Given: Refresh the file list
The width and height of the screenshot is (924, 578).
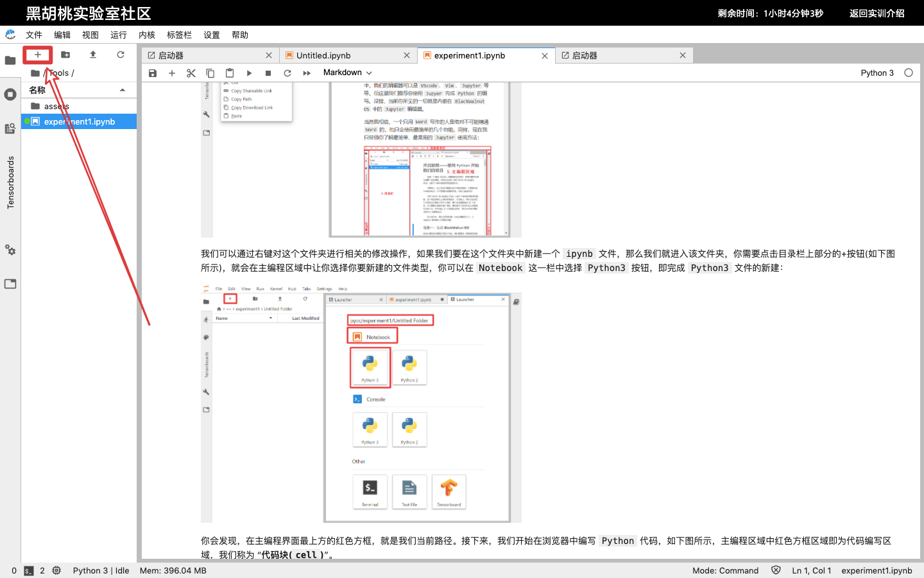Looking at the screenshot, I should click(121, 55).
